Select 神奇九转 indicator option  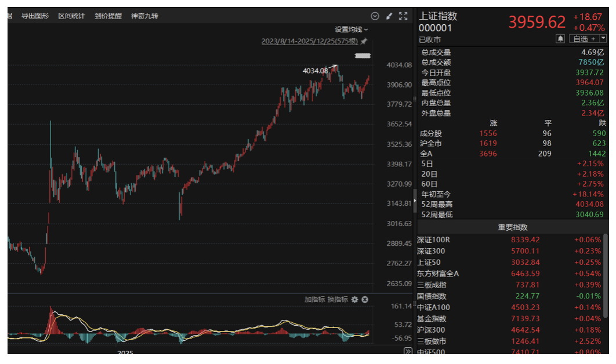[x=144, y=16]
